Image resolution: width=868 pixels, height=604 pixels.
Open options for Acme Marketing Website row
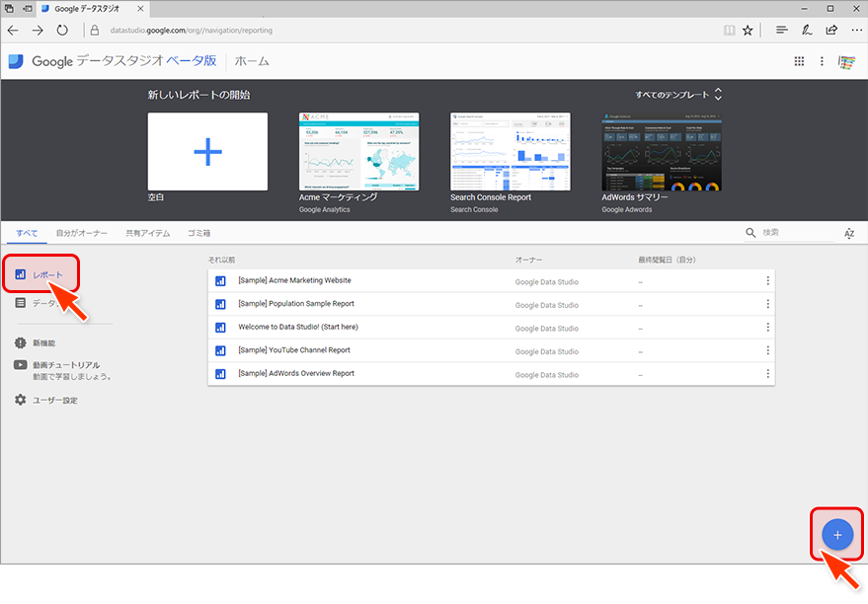pos(768,281)
